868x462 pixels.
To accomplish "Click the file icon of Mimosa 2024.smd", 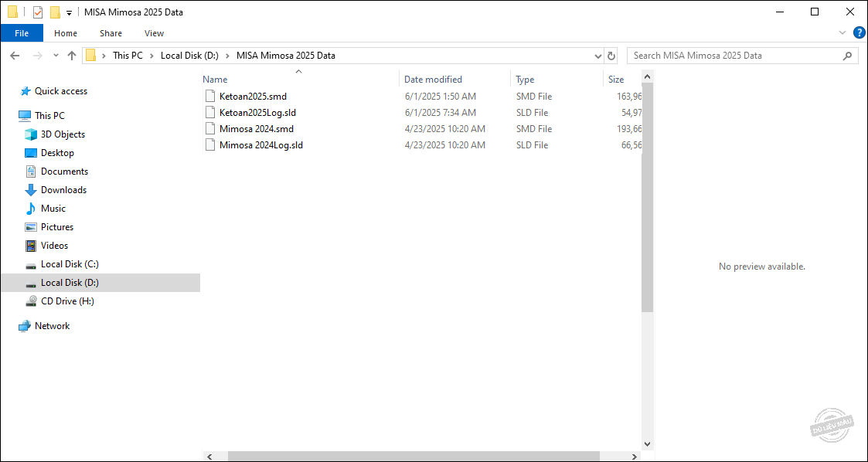I will point(209,129).
